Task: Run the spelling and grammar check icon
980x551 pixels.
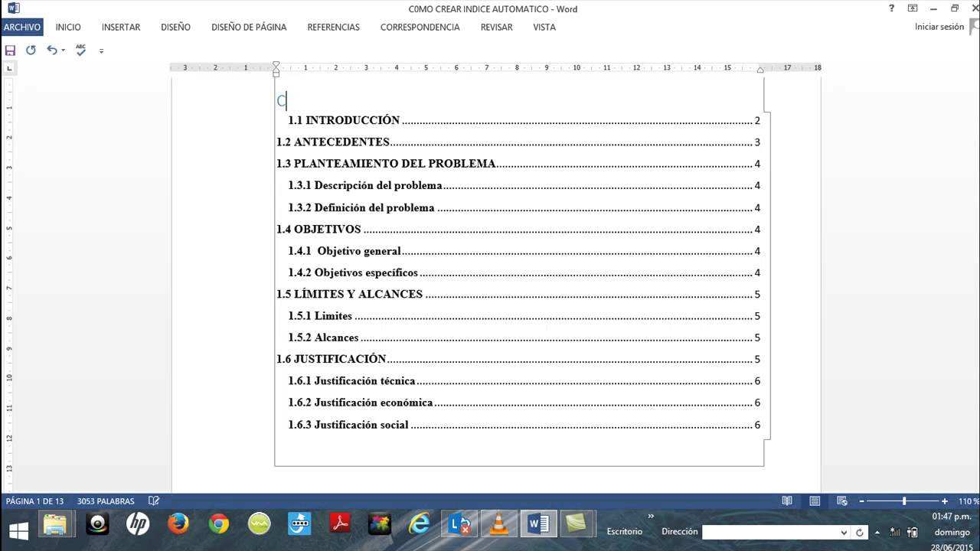Action: tap(81, 51)
